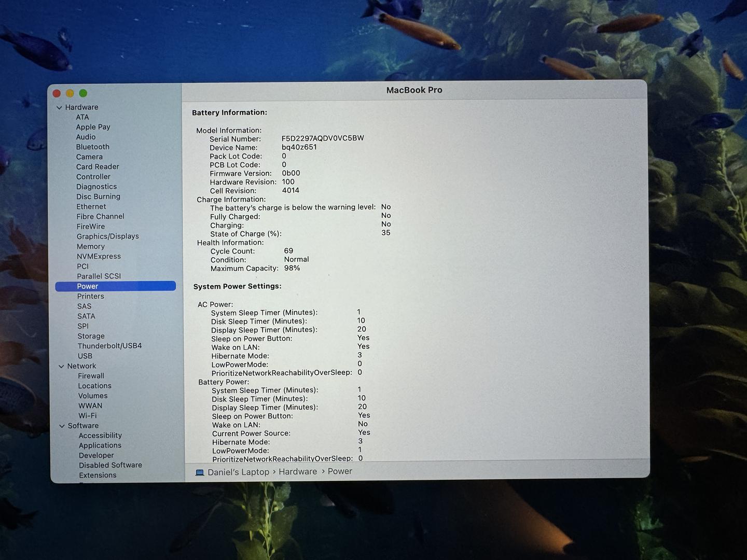Click the Hardware category label
Image resolution: width=747 pixels, height=560 pixels.
point(81,107)
